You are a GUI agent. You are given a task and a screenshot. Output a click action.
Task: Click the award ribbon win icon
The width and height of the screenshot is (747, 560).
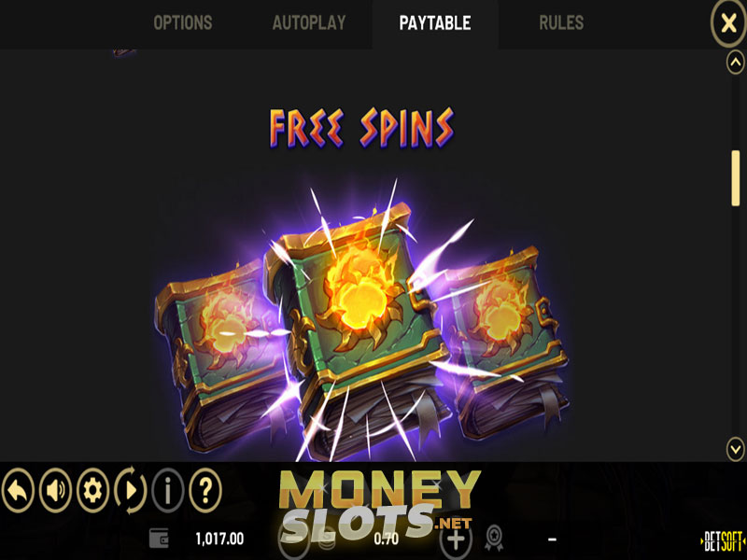click(x=494, y=539)
